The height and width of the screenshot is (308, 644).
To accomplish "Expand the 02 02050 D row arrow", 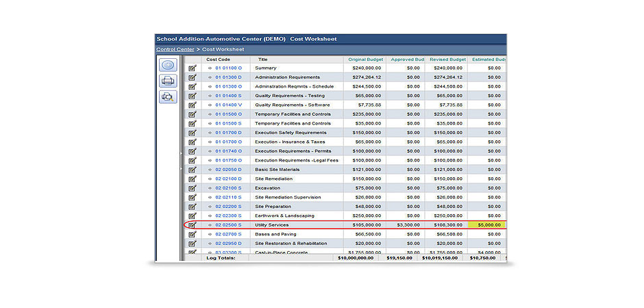I will point(210,170).
